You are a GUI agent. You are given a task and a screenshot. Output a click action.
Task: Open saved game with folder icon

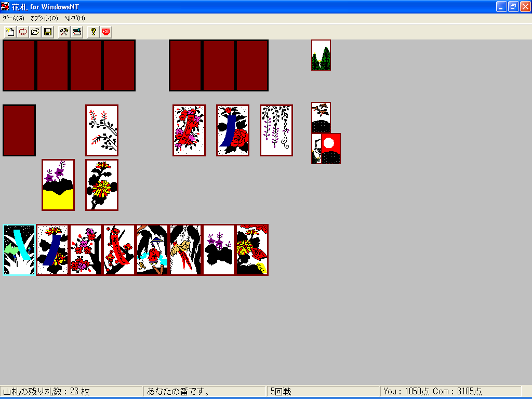point(35,32)
